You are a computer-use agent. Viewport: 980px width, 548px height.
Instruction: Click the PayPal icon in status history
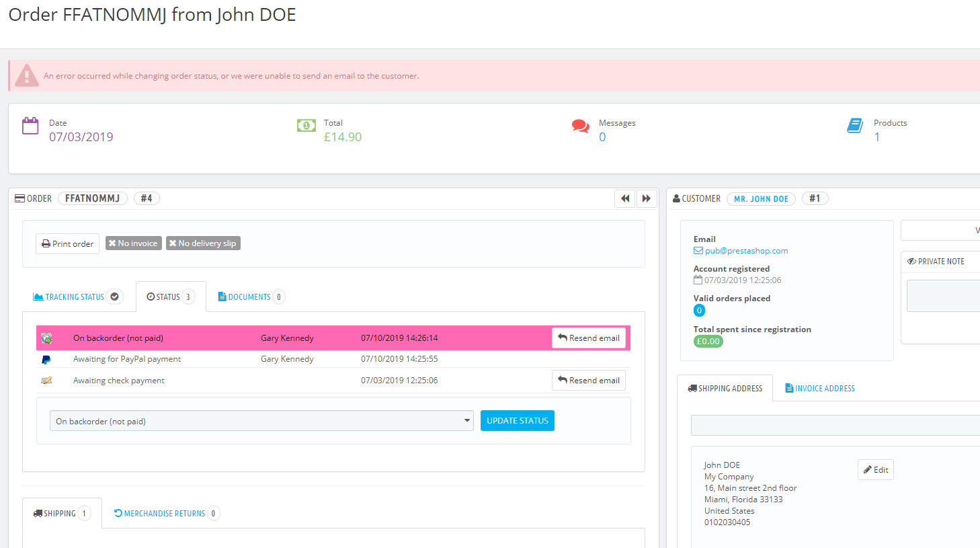46,360
